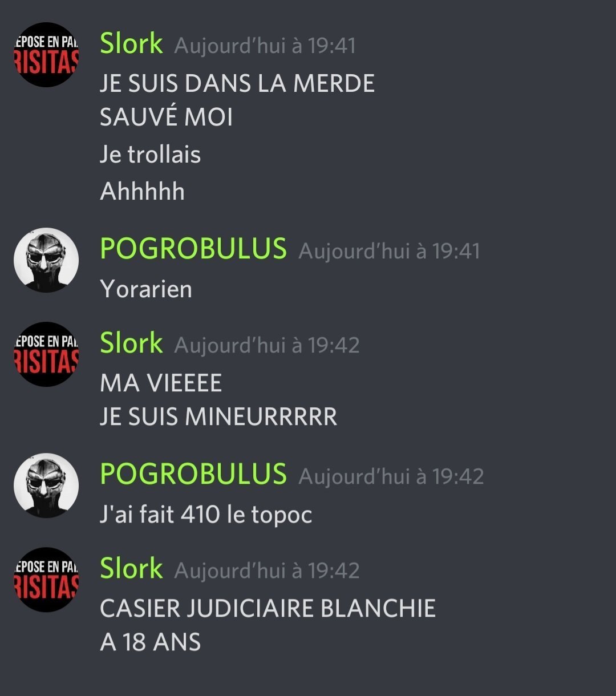Screen dimensions: 616x696
Task: Open Slork's avatar beside "CASIER JUDICIAIRE BLANCHIE"
Action: pyautogui.click(x=46, y=580)
